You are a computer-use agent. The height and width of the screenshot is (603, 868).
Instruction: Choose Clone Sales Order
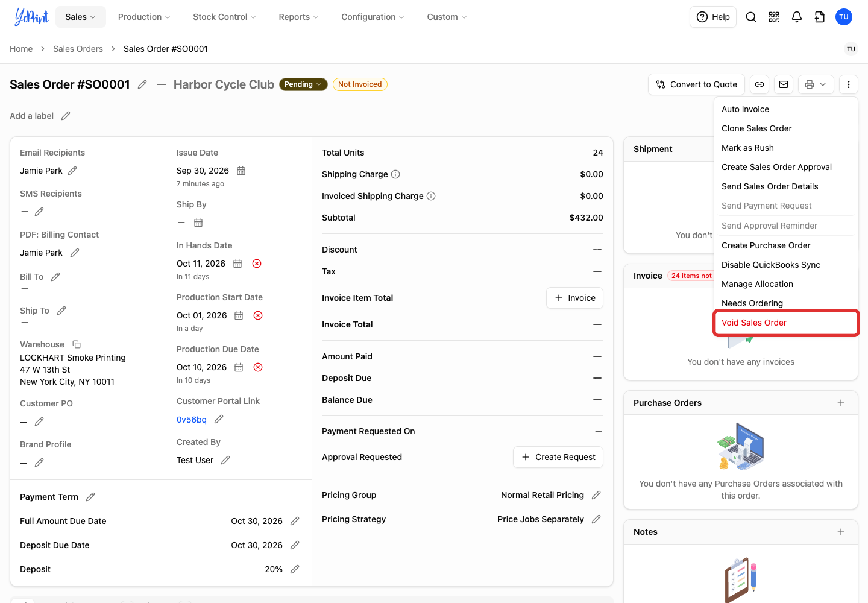pos(786,128)
